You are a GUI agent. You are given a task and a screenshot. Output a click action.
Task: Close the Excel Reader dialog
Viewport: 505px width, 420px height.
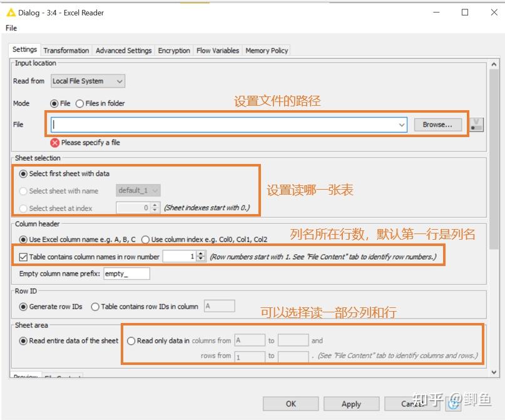pos(494,13)
